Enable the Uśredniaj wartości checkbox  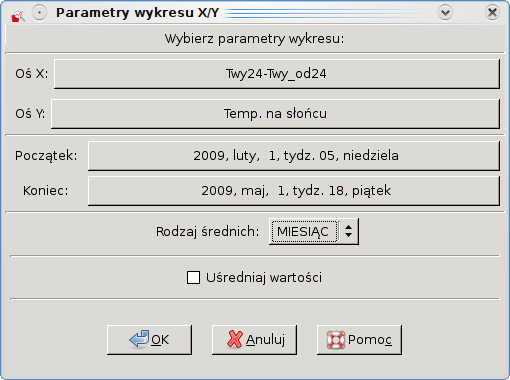(x=193, y=277)
